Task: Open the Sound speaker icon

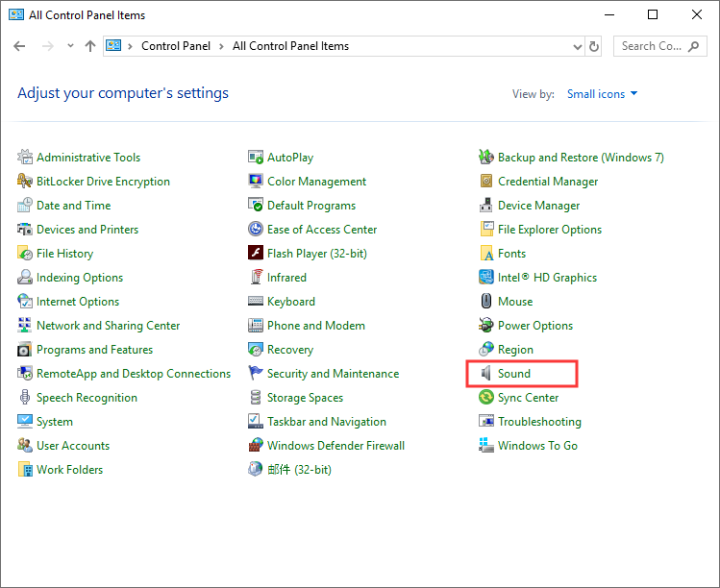Action: (x=486, y=373)
